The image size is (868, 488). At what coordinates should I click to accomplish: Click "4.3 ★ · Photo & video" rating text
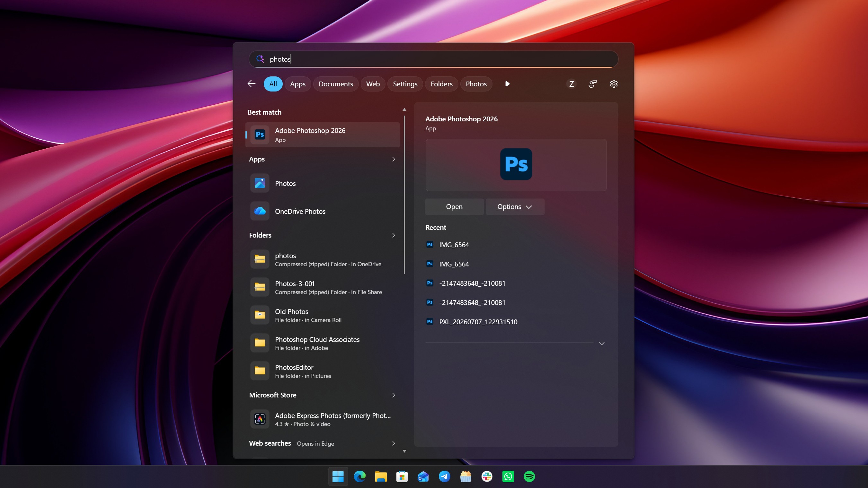pos(303,424)
